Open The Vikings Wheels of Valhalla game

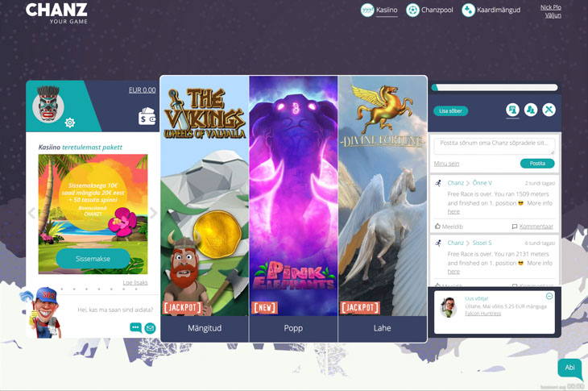205,196
